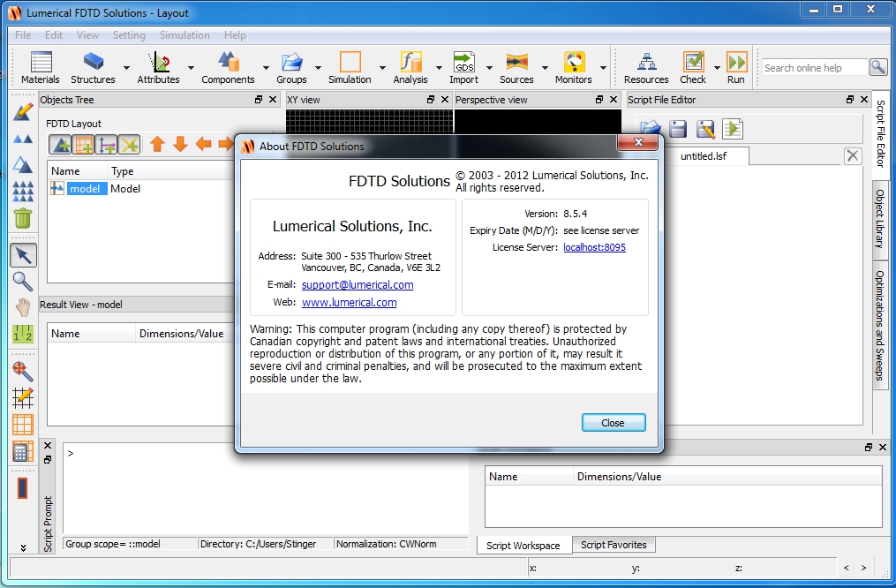
Task: Open the Object Library side tab
Action: click(x=880, y=218)
